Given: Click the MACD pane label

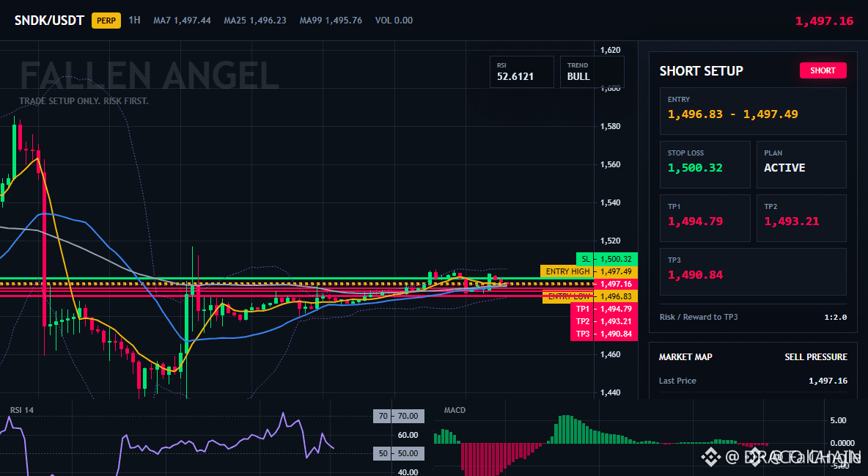Looking at the screenshot, I should pyautogui.click(x=455, y=410).
